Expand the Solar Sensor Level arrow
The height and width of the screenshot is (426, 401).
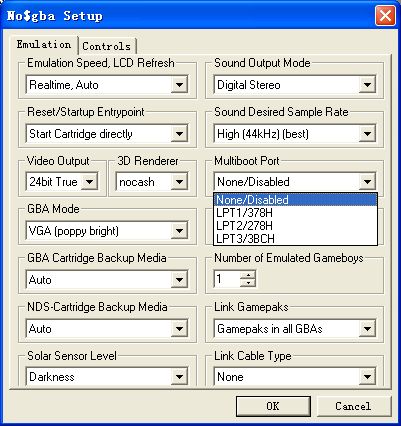179,377
